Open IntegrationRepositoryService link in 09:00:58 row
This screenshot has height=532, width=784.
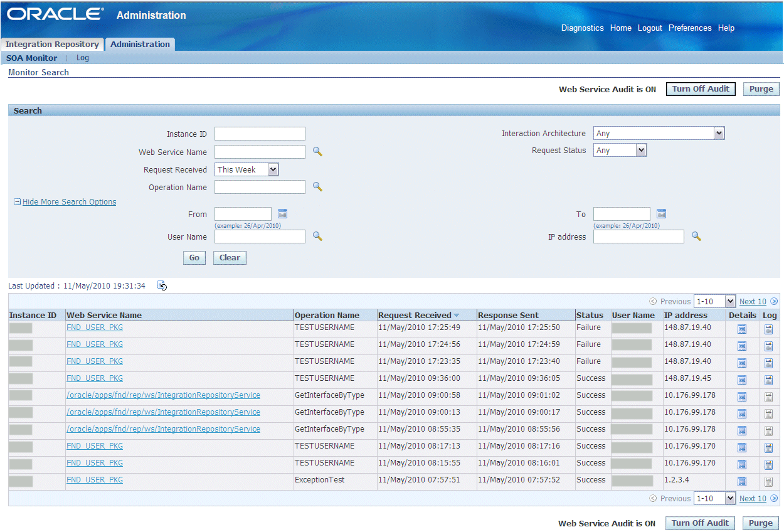pyautogui.click(x=163, y=395)
